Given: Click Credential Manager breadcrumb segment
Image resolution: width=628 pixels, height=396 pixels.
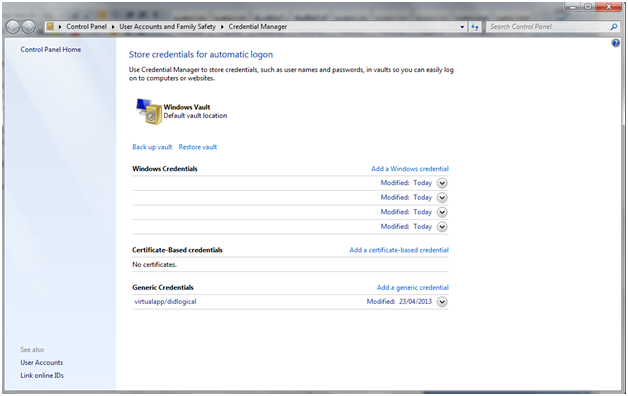Looking at the screenshot, I should tap(258, 26).
